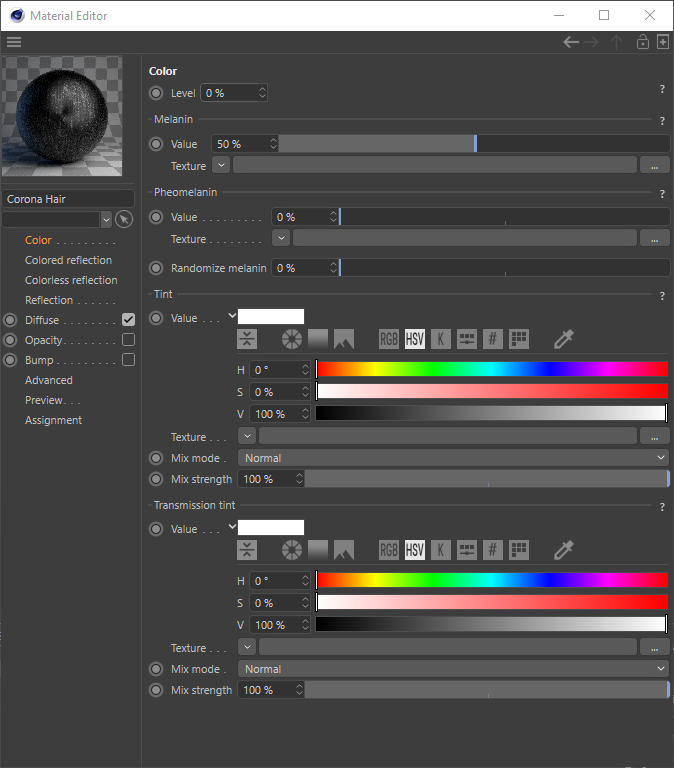
Task: Open layer dropdown below material name
Action: click(x=106, y=219)
